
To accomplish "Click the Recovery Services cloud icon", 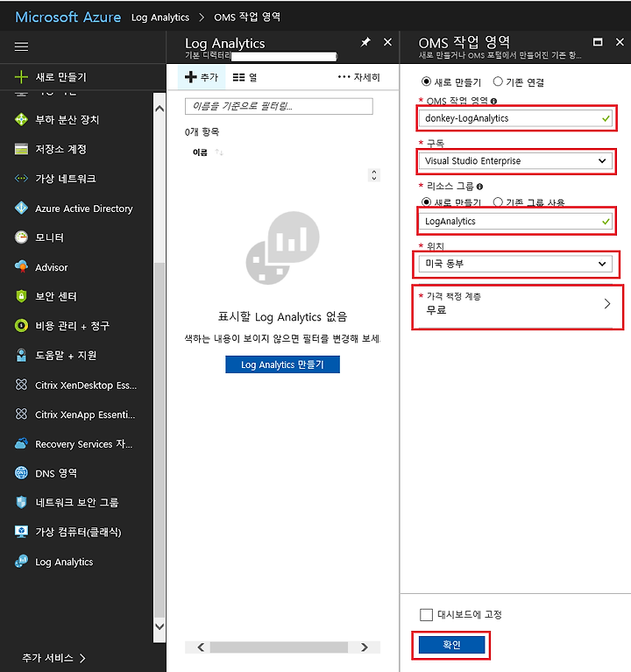I will pos(21,443).
